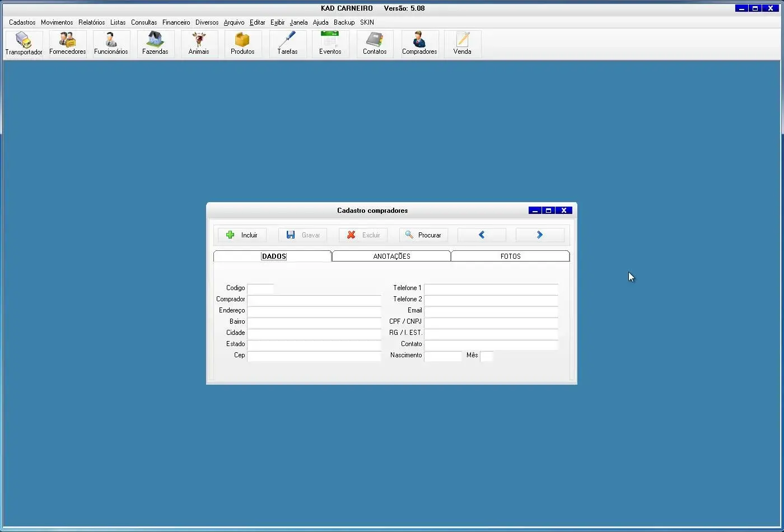Viewport: 784px width, 532px height.
Task: Focus the Email text field
Action: 491,311
